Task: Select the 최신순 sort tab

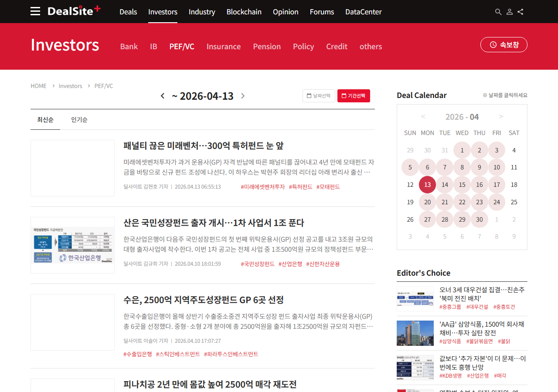Action: pyautogui.click(x=45, y=120)
